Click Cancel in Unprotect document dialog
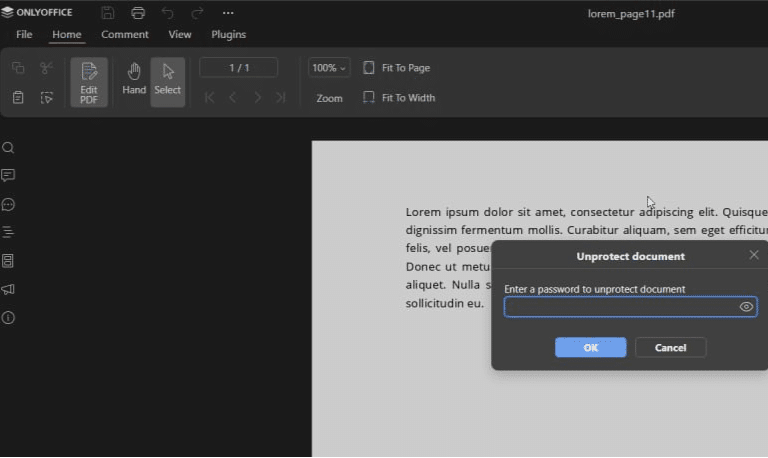The height and width of the screenshot is (458, 768). coord(670,347)
